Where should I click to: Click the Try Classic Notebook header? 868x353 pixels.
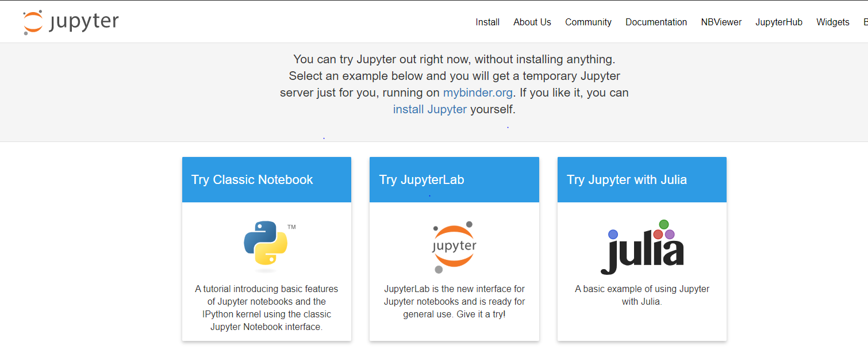click(x=267, y=179)
